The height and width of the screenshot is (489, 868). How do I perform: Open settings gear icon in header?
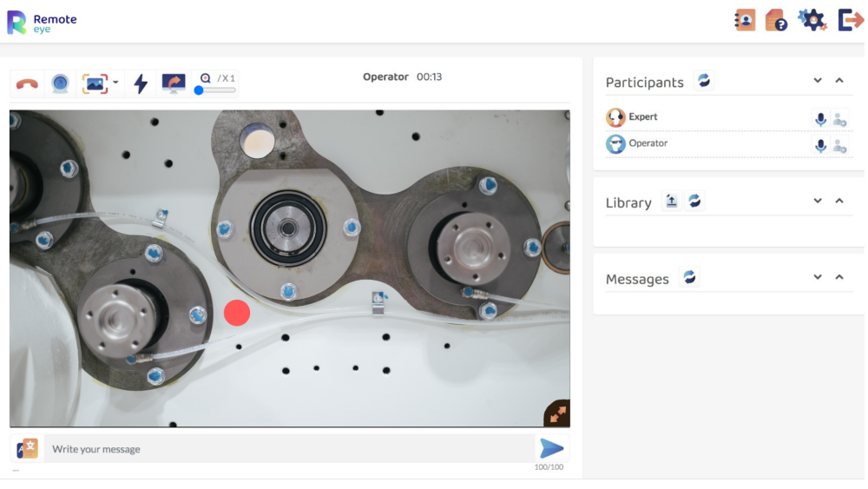(812, 21)
